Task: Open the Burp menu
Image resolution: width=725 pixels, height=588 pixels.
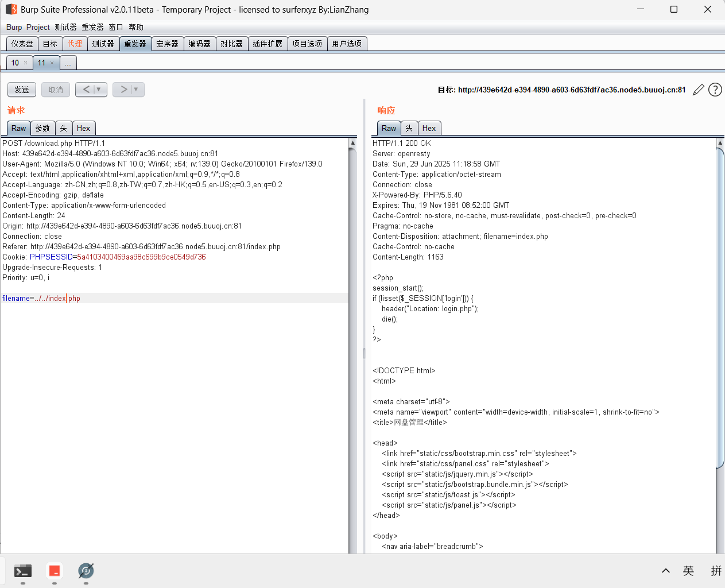Action: 14,27
